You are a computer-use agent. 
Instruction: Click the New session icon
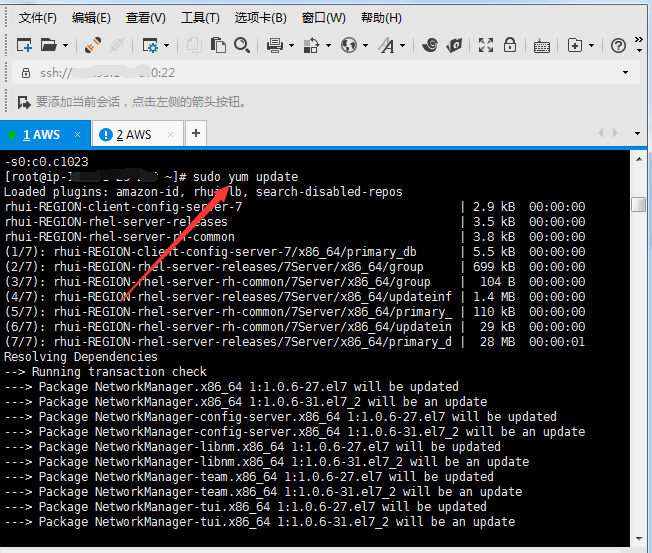tap(24, 45)
